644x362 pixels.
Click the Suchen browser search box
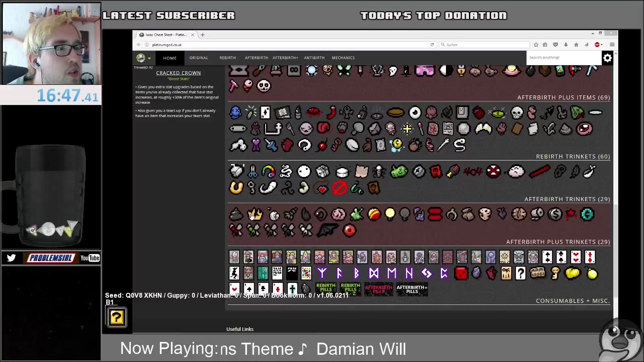(485, 45)
